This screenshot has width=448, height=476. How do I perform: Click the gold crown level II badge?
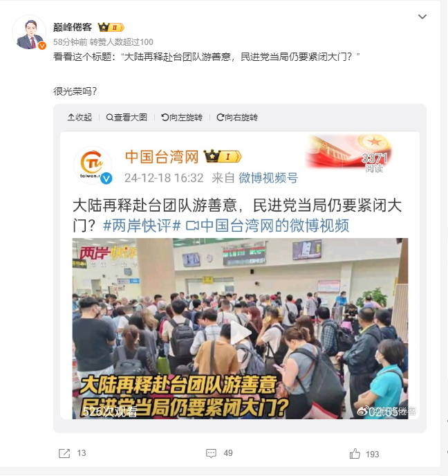pos(111,27)
